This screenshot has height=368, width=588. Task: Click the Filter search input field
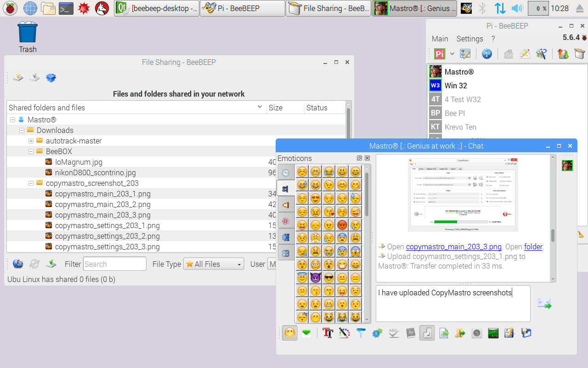pyautogui.click(x=115, y=264)
